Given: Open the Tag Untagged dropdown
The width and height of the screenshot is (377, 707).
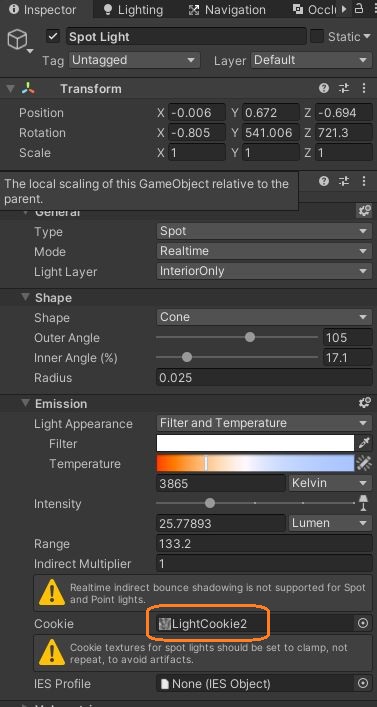Looking at the screenshot, I should [x=134, y=60].
